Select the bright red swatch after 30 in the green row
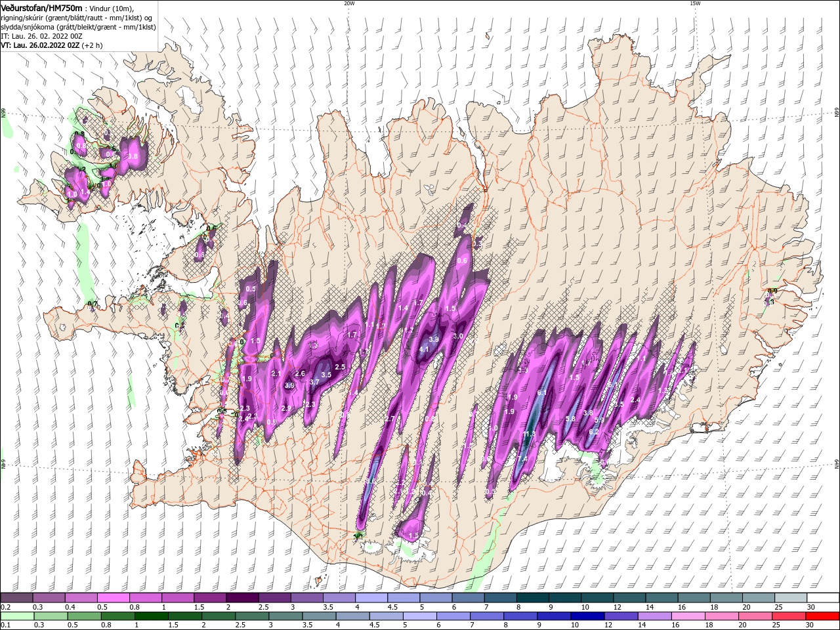 [x=823, y=616]
